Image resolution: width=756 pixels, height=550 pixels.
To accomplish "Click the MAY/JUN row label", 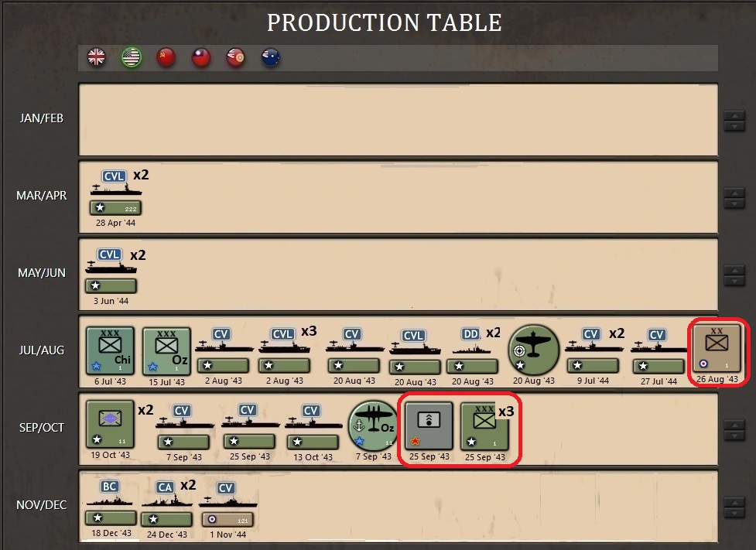I will (42, 273).
